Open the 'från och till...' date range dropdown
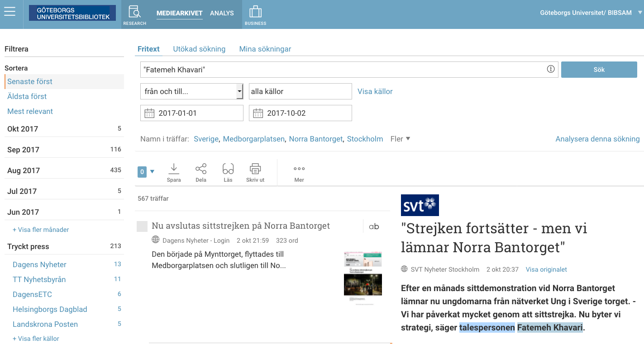Viewport: 644px width, 344px height. [x=191, y=91]
